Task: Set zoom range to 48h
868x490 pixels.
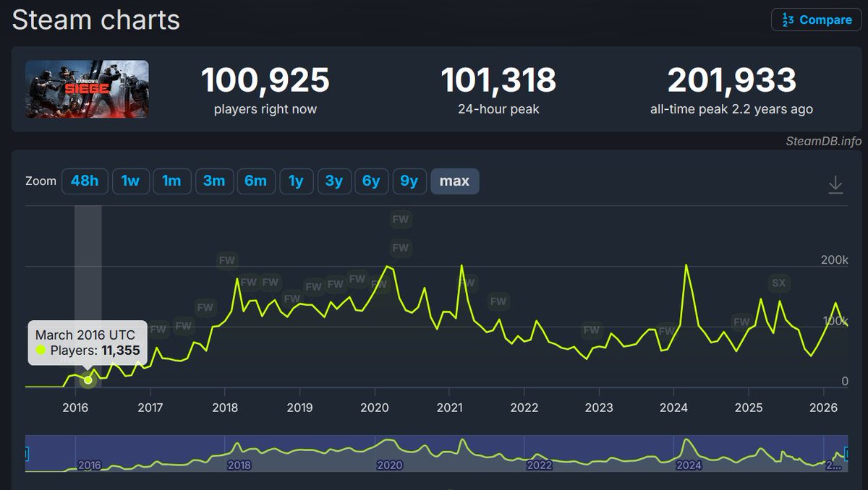Action: (85, 181)
